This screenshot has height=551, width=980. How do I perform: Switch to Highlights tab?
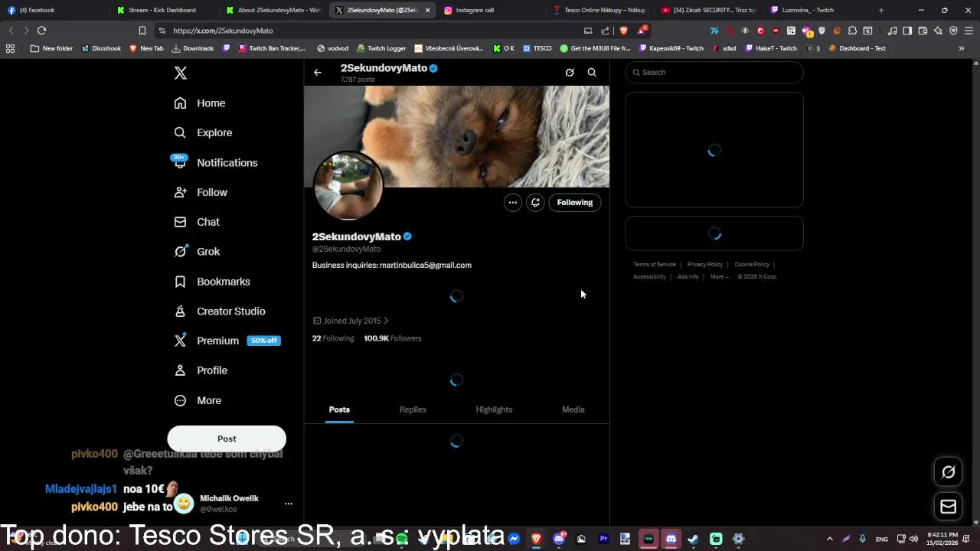[x=494, y=409]
